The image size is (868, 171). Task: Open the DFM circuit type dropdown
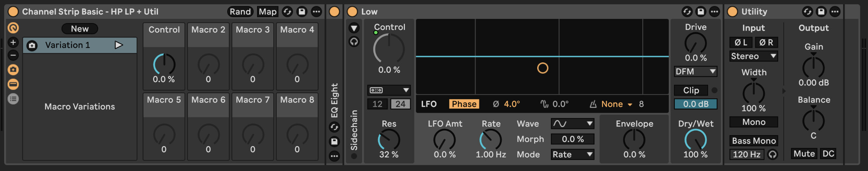pos(696,72)
